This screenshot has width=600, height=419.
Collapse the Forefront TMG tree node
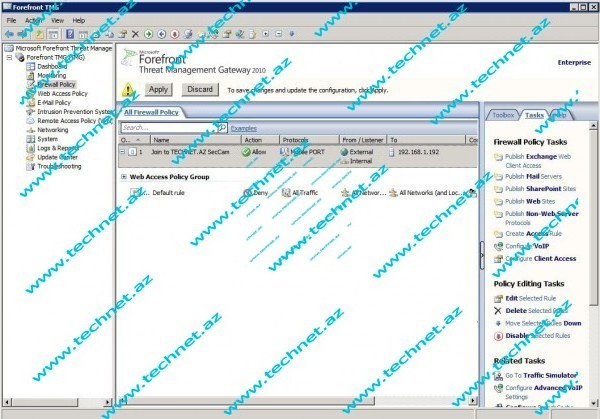click(8, 57)
